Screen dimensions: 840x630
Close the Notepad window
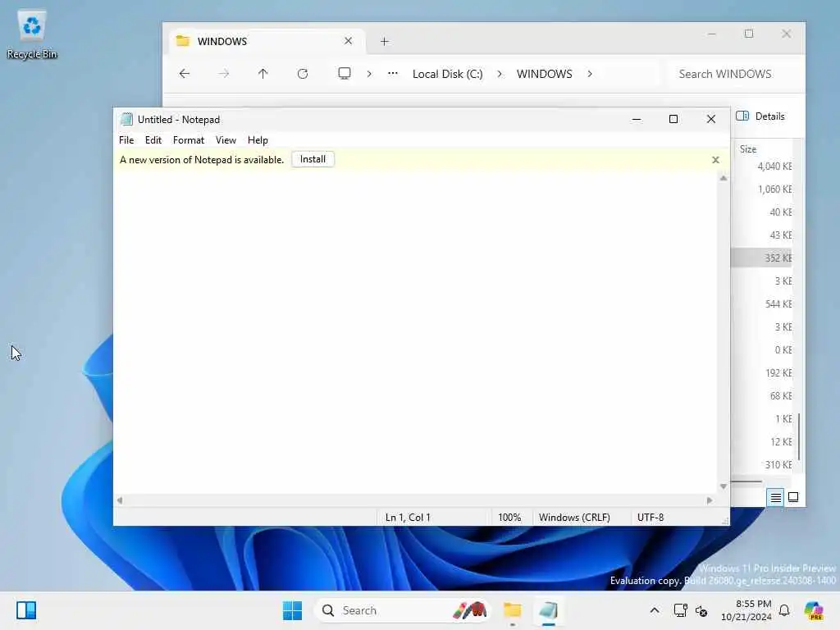coord(711,119)
